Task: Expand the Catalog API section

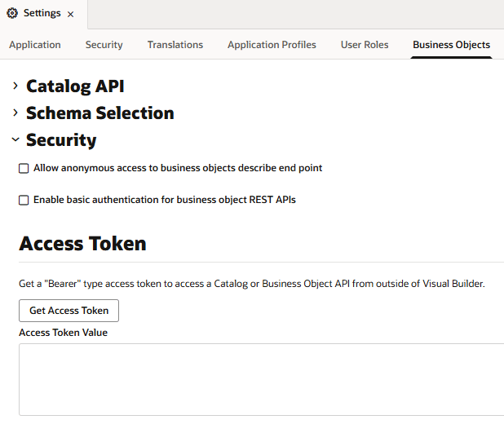Action: pos(15,86)
